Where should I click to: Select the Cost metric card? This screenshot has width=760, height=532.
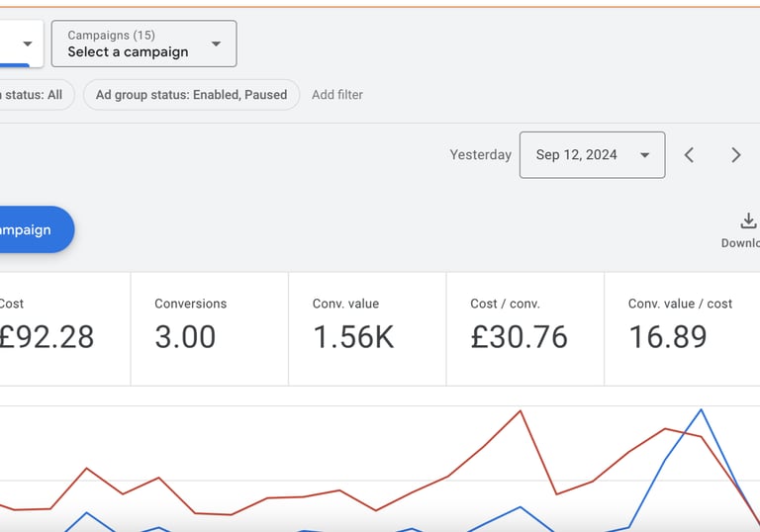coord(59,328)
